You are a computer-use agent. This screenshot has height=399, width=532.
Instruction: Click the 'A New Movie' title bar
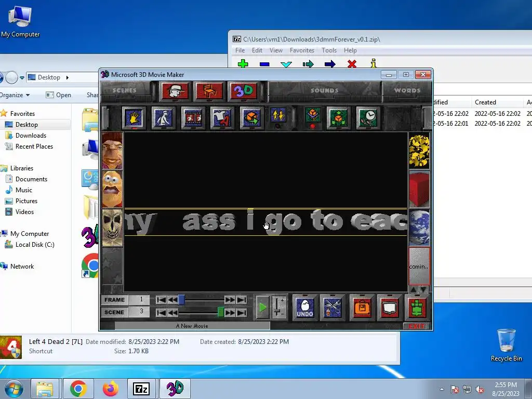pos(192,326)
